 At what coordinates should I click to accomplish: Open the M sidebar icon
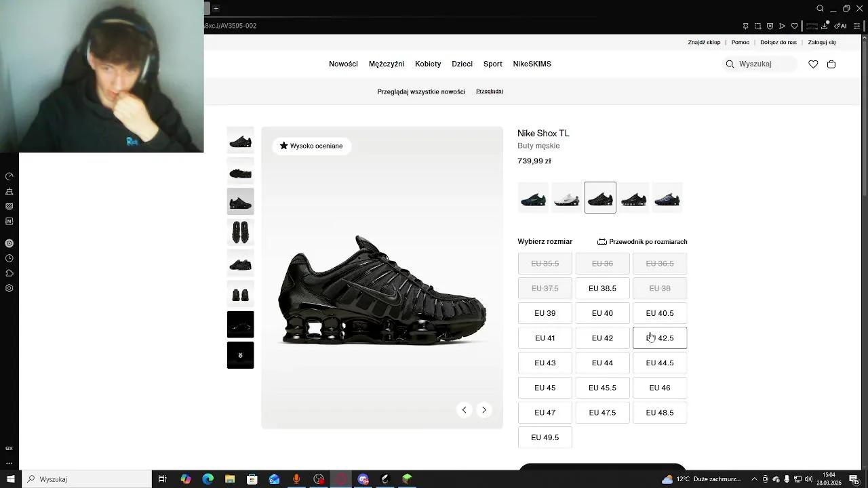[9, 221]
